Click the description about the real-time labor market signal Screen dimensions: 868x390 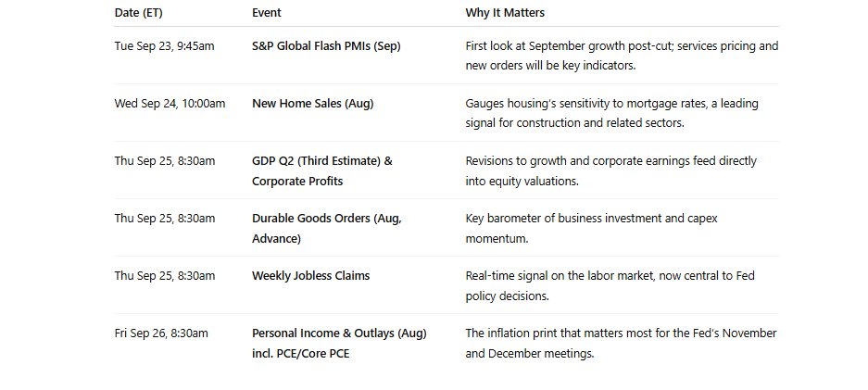coord(610,285)
